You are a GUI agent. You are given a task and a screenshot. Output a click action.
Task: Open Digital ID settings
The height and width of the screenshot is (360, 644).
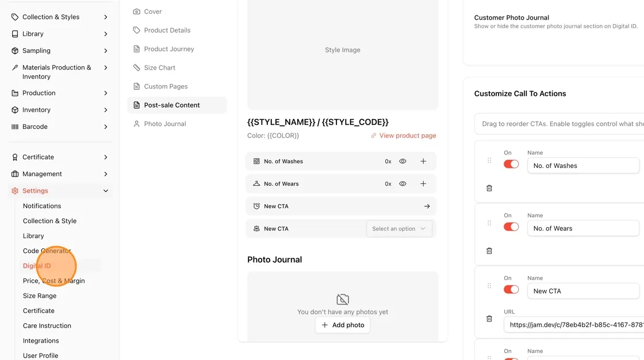point(37,266)
